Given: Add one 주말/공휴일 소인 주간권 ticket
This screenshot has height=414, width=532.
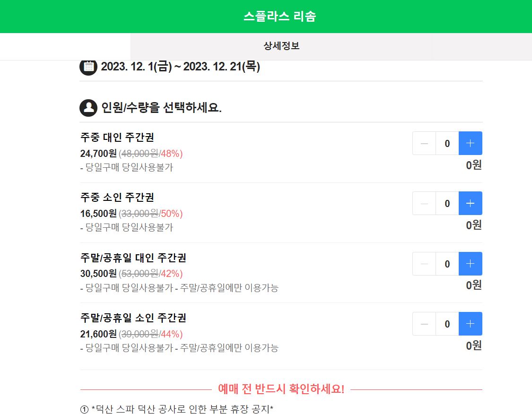Looking at the screenshot, I should [470, 324].
